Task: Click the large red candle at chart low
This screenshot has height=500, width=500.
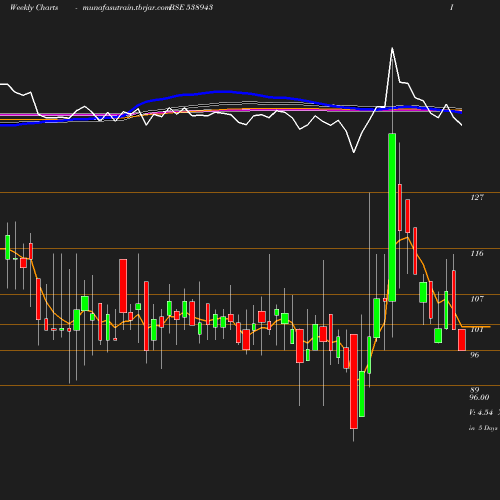Action: pos(354,381)
